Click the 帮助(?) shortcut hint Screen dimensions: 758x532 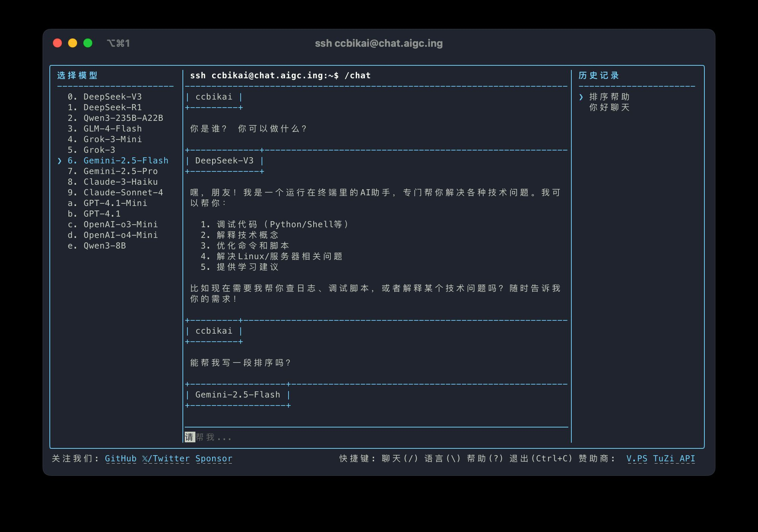point(485,459)
